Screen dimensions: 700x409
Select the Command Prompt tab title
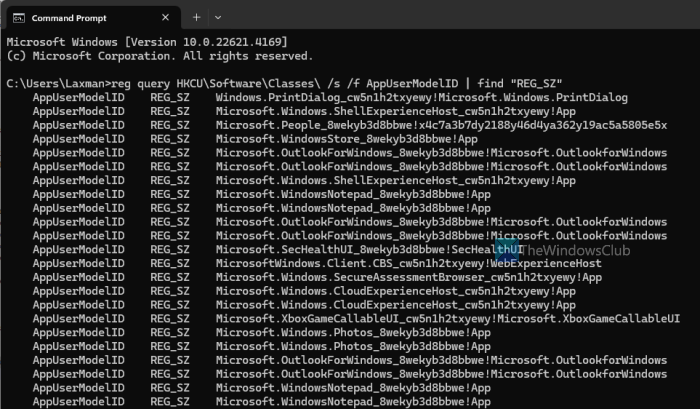[69, 18]
